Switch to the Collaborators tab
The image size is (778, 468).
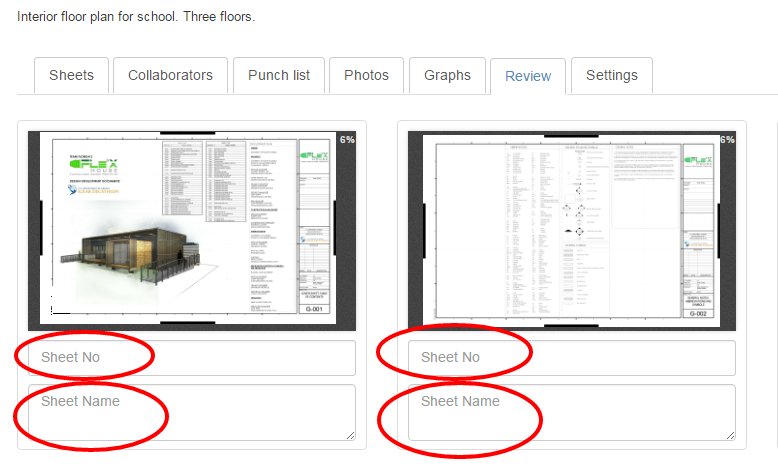(x=170, y=75)
